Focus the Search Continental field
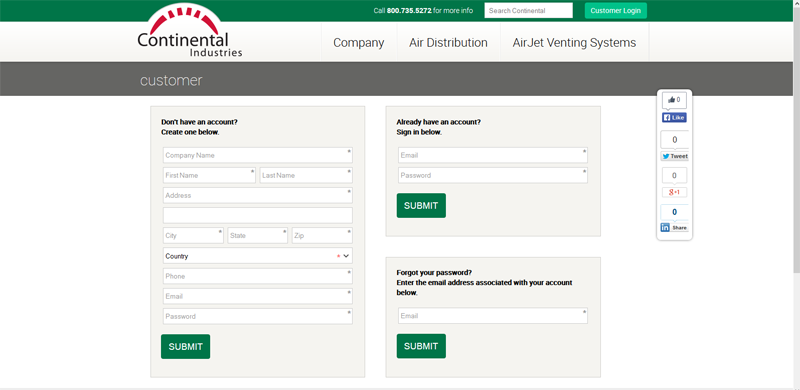This screenshot has width=800, height=390. click(529, 11)
